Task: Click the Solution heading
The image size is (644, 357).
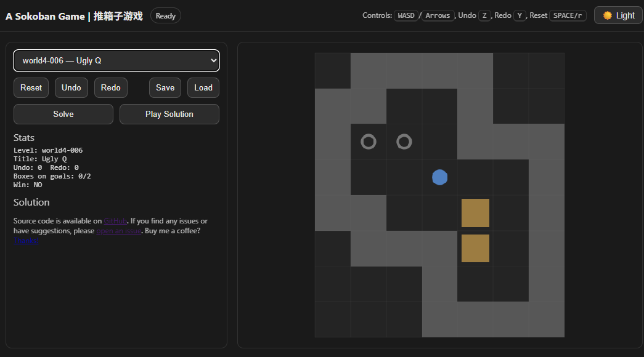Action: tap(31, 203)
